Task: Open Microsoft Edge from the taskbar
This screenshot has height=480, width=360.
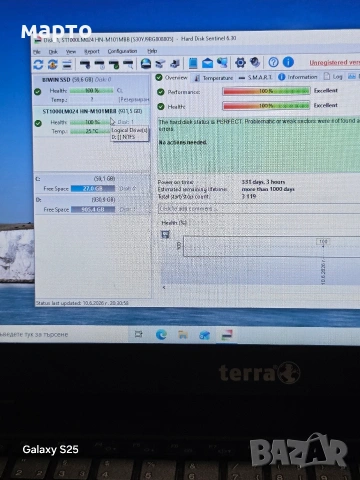Action: click(x=161, y=334)
